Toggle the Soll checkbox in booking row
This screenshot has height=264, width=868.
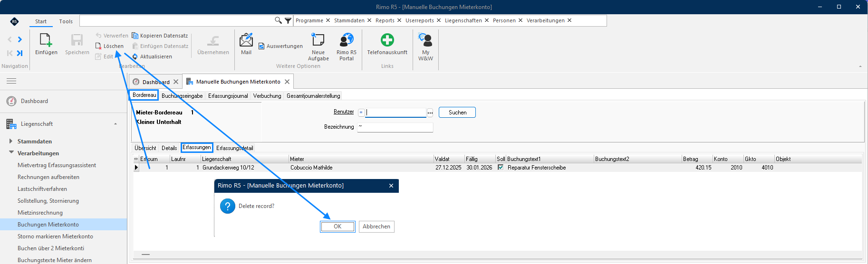(501, 168)
